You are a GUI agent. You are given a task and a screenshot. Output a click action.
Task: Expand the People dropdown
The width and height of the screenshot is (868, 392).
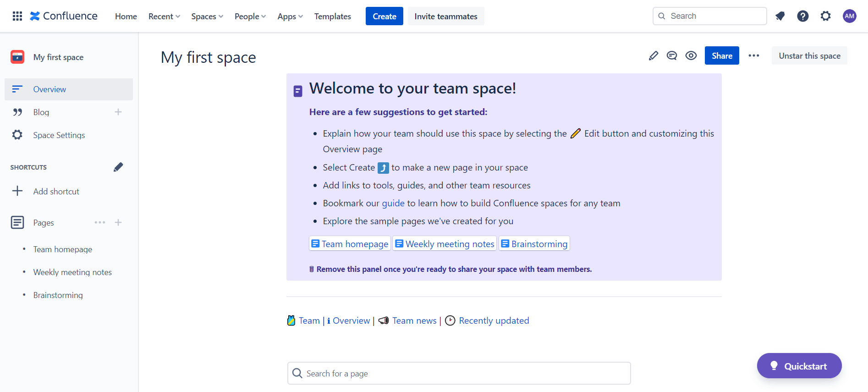tap(250, 16)
